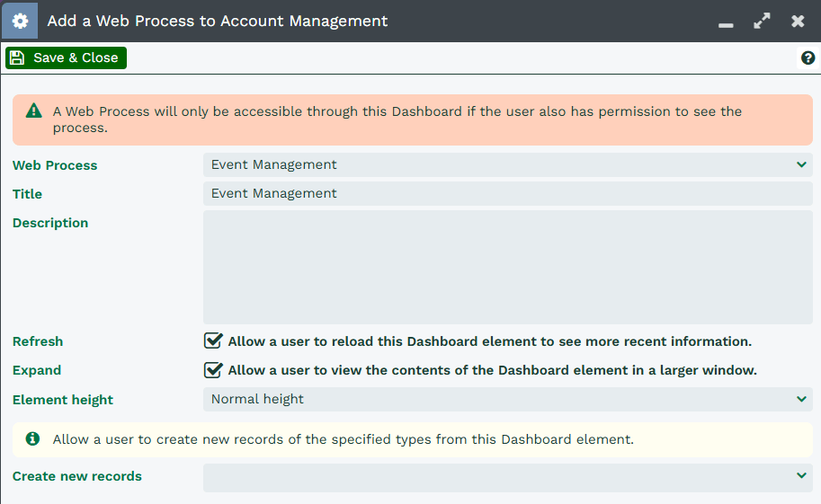
Task: Close the Add a Web Process dialog
Action: click(798, 21)
